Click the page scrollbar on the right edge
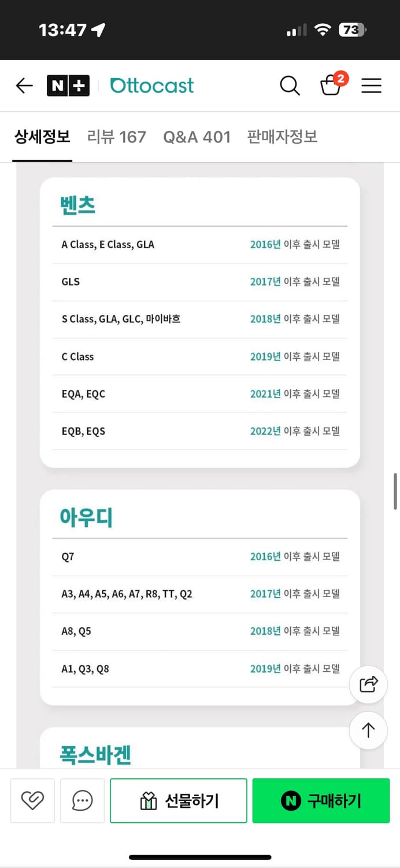 (395, 491)
